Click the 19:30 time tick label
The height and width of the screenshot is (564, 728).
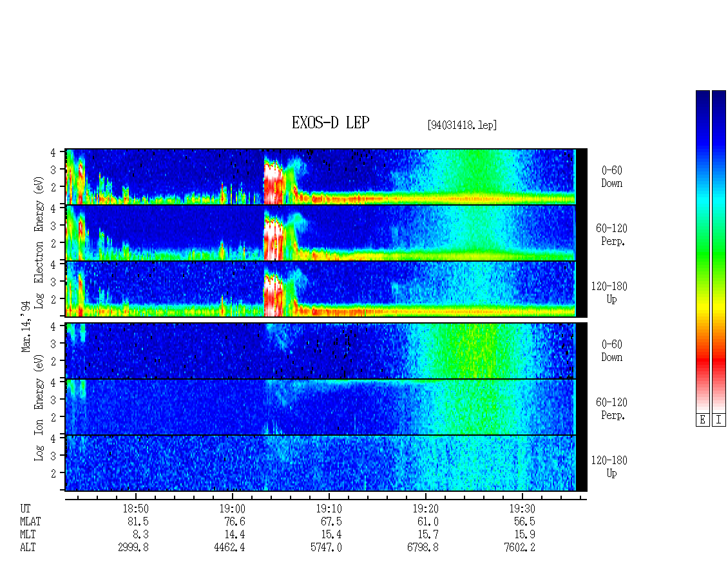[522, 509]
